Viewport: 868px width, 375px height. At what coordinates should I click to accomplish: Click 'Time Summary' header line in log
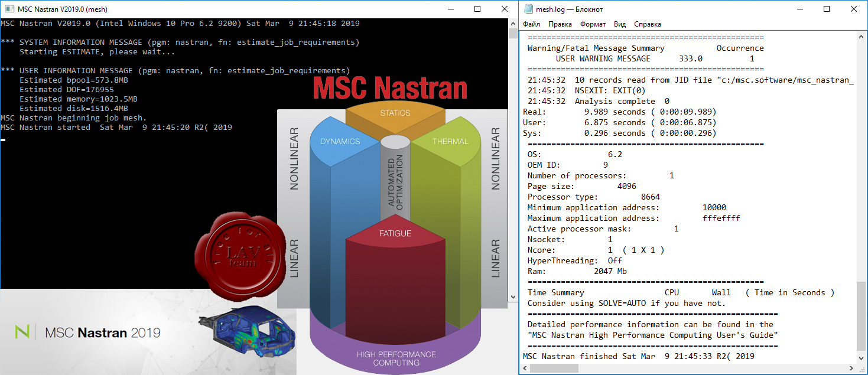coord(681,292)
